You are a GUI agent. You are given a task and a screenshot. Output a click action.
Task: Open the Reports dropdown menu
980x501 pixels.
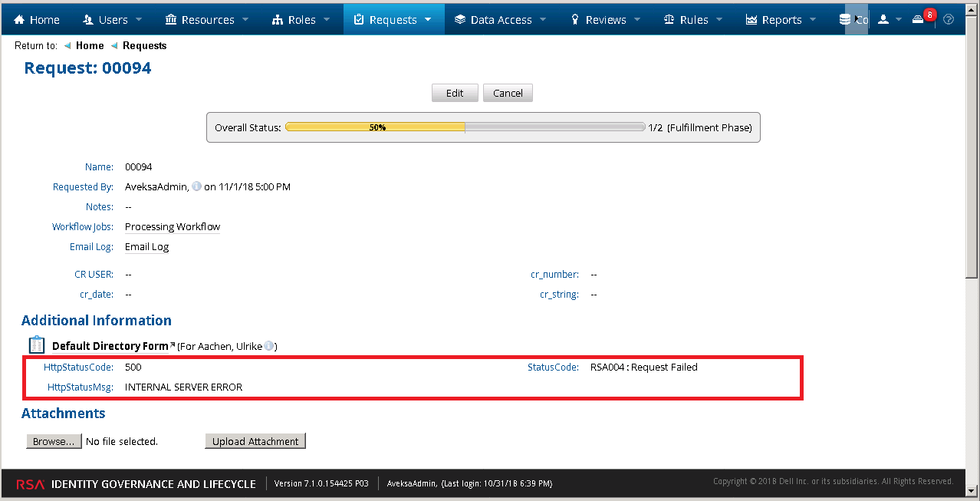tap(781, 20)
